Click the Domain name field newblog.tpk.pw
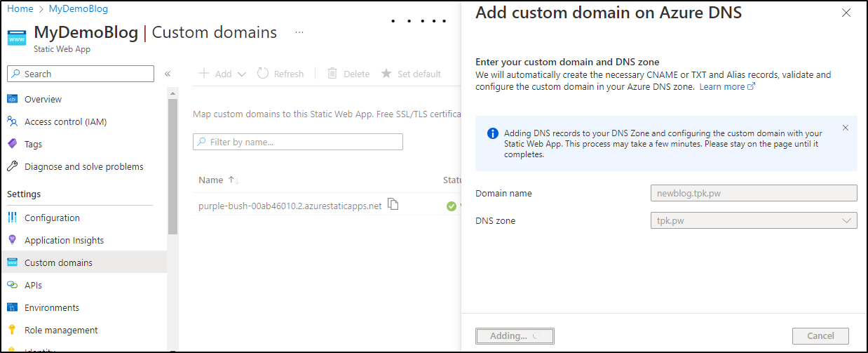The height and width of the screenshot is (353, 868). [x=754, y=193]
